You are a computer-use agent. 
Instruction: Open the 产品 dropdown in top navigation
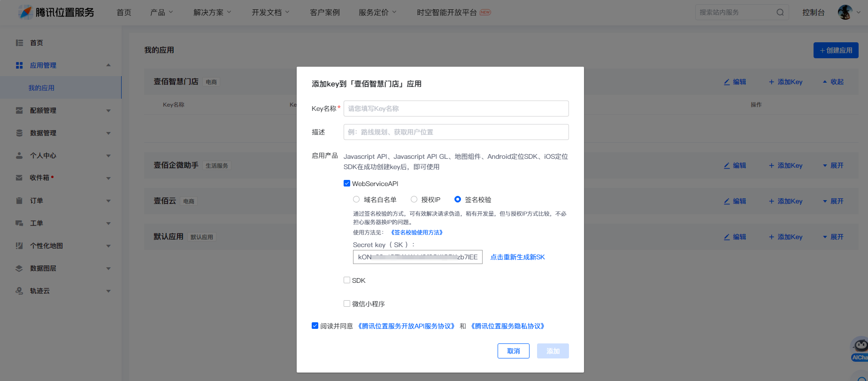(161, 12)
